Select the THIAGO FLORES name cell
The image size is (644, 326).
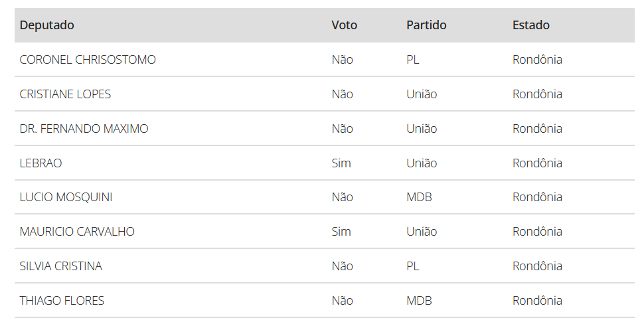62,301
